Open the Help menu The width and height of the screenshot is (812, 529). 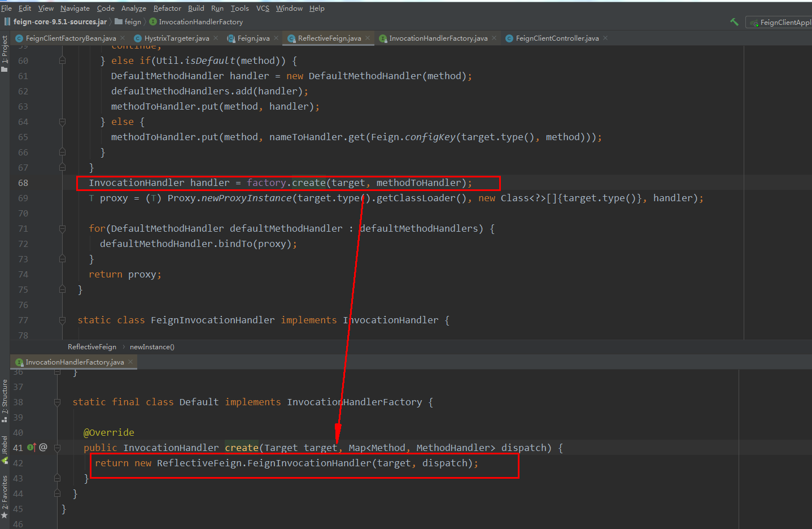click(317, 8)
